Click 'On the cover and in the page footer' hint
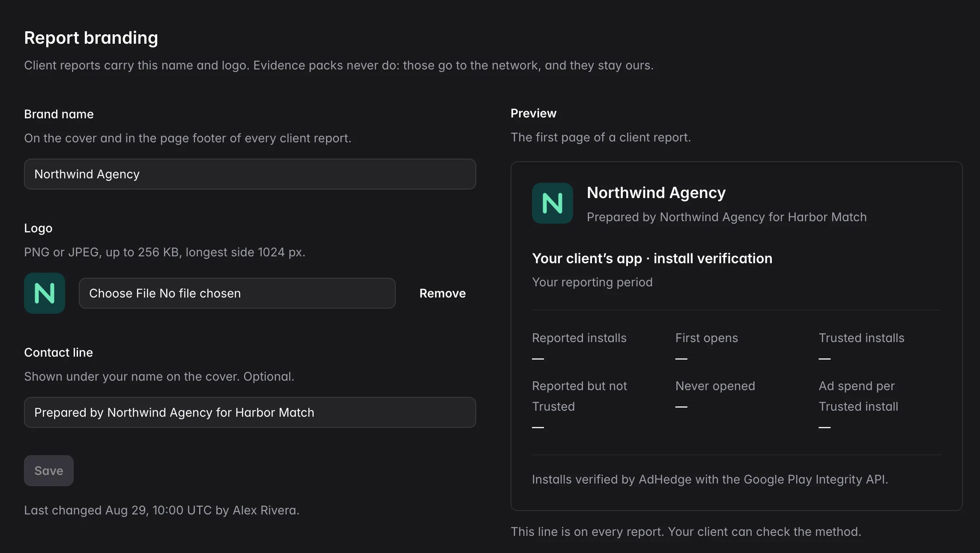This screenshot has width=980, height=553. (x=188, y=138)
